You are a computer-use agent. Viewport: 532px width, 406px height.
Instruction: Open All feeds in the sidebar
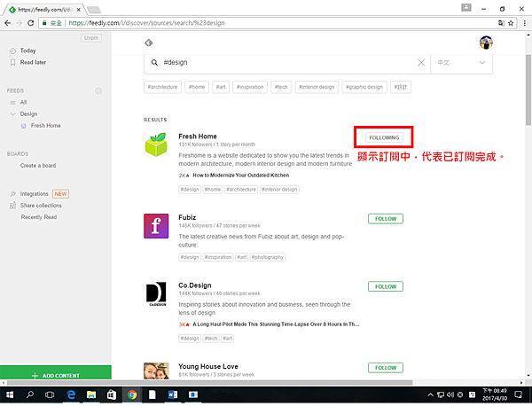[x=23, y=103]
